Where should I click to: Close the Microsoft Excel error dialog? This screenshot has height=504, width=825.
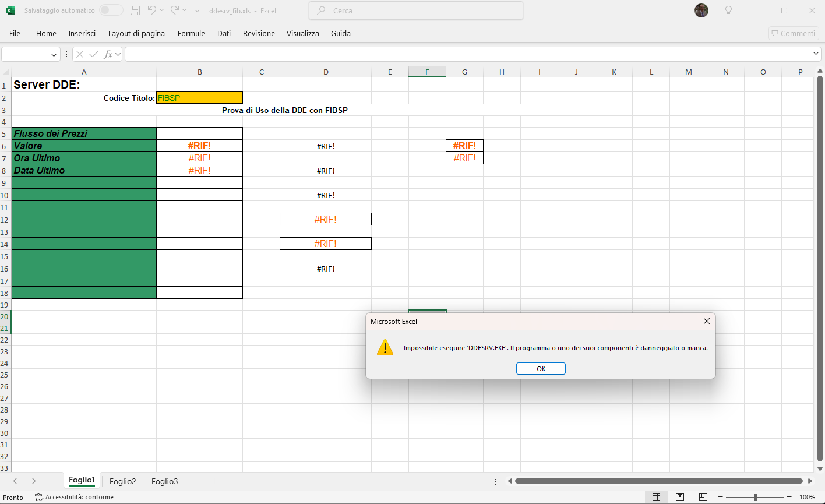[x=707, y=321]
